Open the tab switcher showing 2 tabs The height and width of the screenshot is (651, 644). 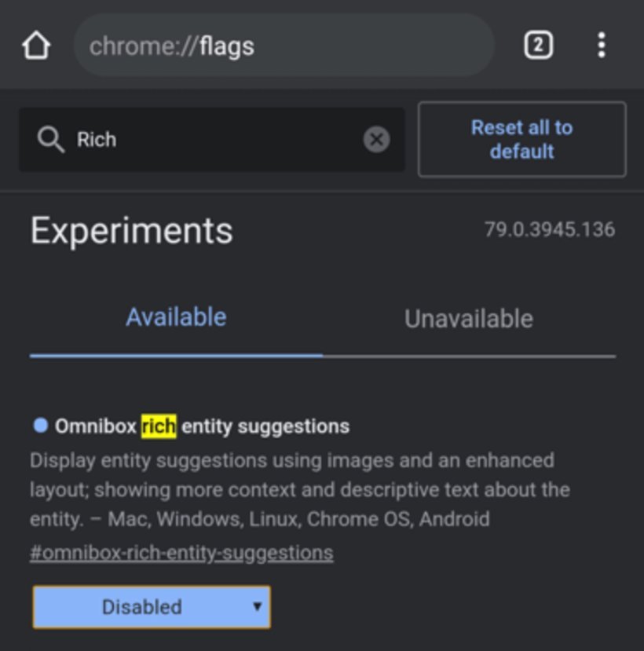[539, 45]
